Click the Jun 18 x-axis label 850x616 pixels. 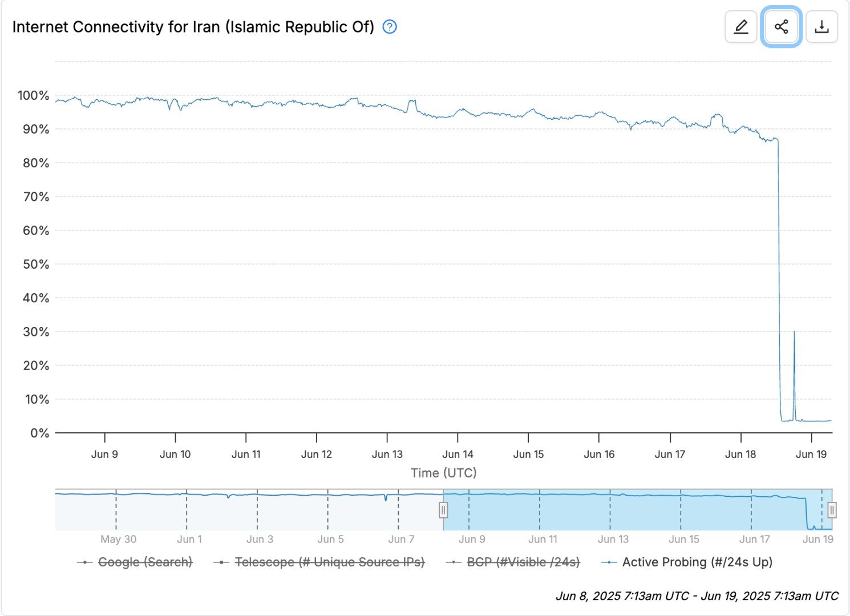pyautogui.click(x=740, y=454)
